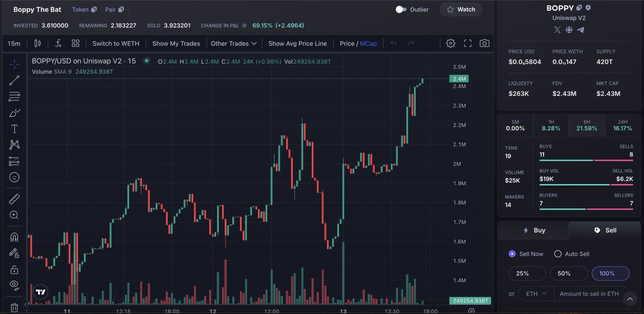Viewport: 644px width, 314px height.
Task: Open the fx indicators menu
Action: (x=58, y=43)
